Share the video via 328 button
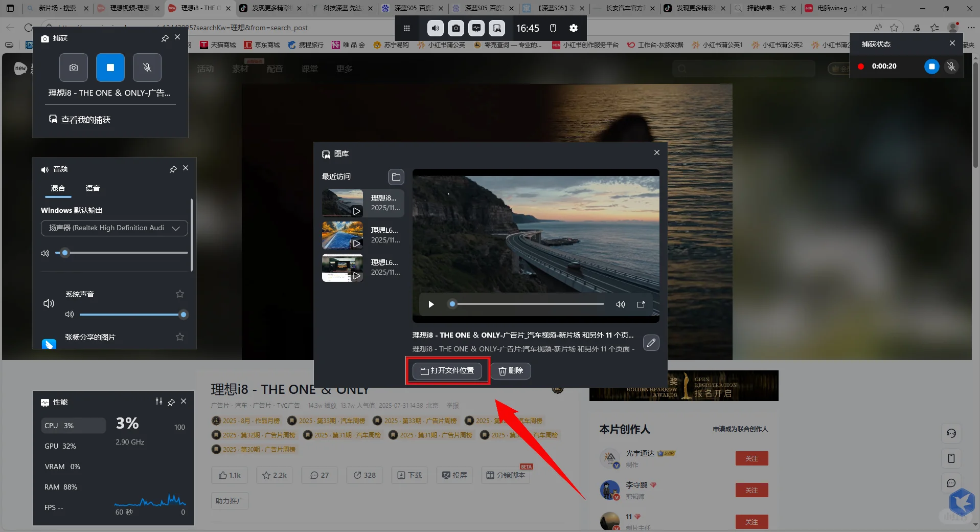The height and width of the screenshot is (532, 980). pos(364,475)
